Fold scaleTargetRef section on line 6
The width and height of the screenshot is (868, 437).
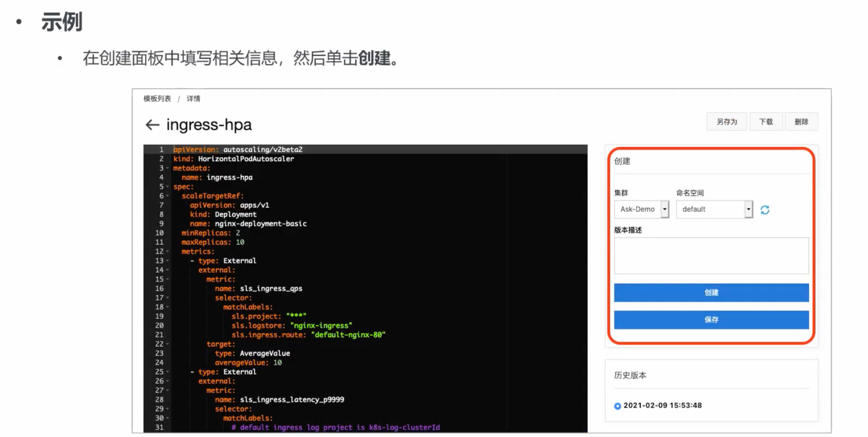pos(167,196)
